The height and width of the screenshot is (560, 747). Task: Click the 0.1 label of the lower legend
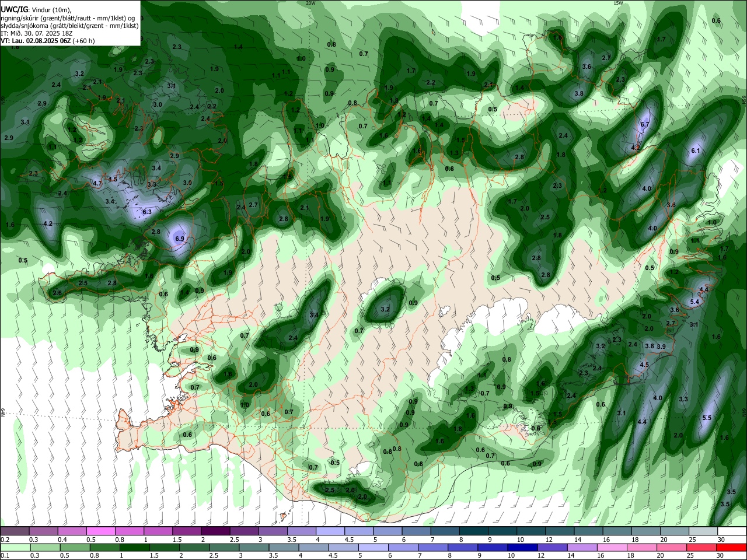(5, 556)
